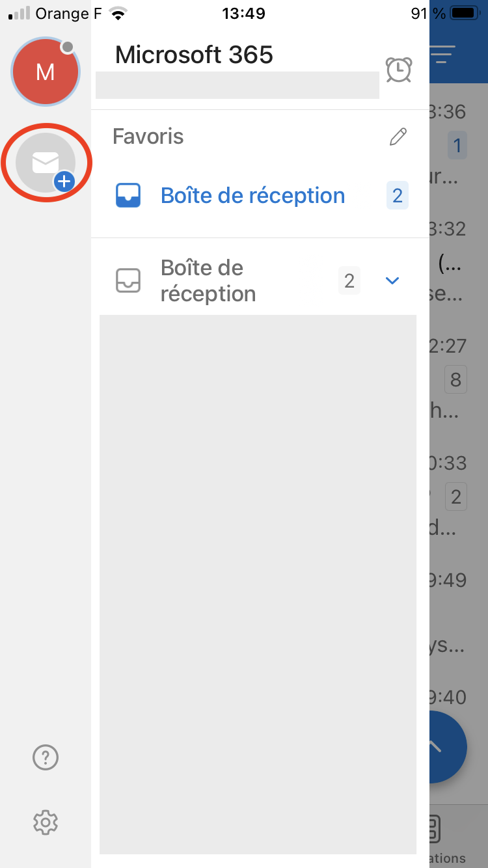The width and height of the screenshot is (488, 868).
Task: Open Settings with the gear icon
Action: click(46, 822)
